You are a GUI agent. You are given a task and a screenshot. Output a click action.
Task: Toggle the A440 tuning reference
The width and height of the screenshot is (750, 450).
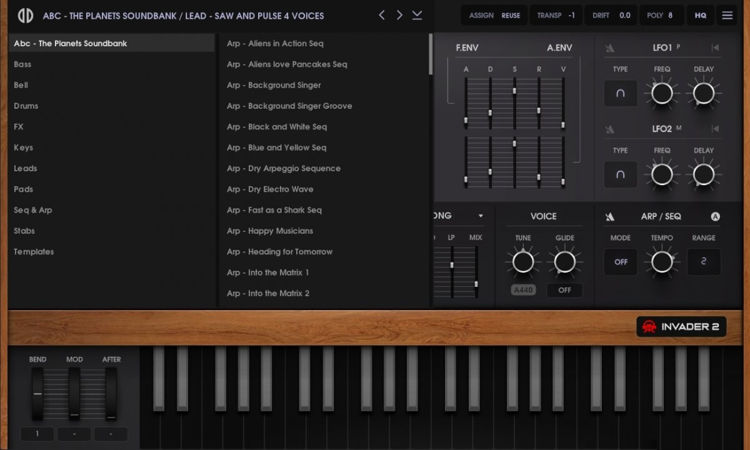pyautogui.click(x=523, y=290)
